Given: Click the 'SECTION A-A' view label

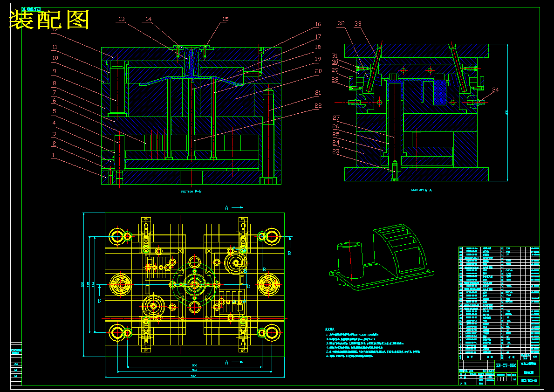Looking at the screenshot, I should click(421, 190).
